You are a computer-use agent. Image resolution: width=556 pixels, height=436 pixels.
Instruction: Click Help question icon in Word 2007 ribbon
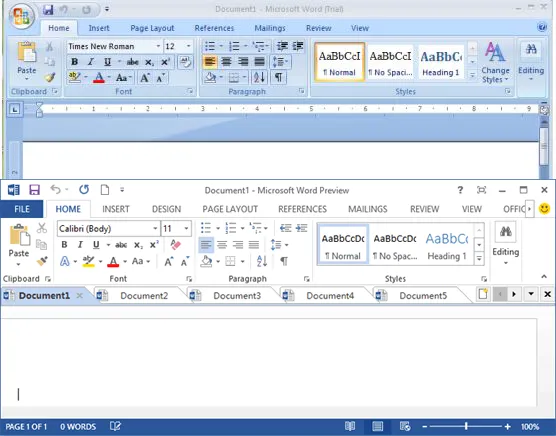coord(542,27)
